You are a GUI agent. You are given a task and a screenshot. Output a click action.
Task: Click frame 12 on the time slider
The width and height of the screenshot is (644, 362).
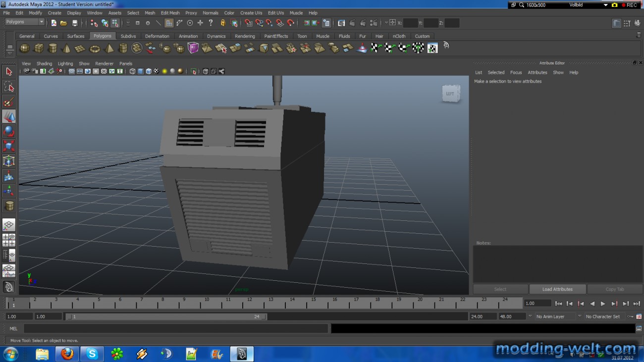point(249,303)
